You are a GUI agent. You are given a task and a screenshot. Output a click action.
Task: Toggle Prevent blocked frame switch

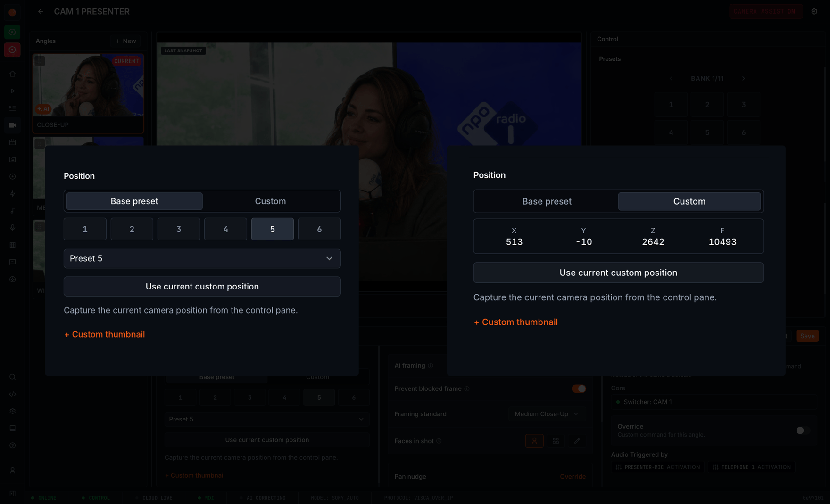[579, 388]
